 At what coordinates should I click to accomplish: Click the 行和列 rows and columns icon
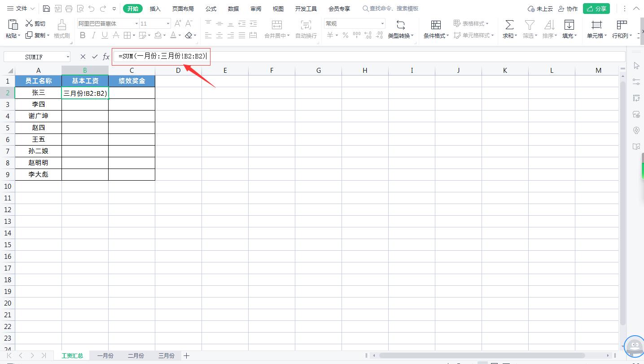pos(622,25)
